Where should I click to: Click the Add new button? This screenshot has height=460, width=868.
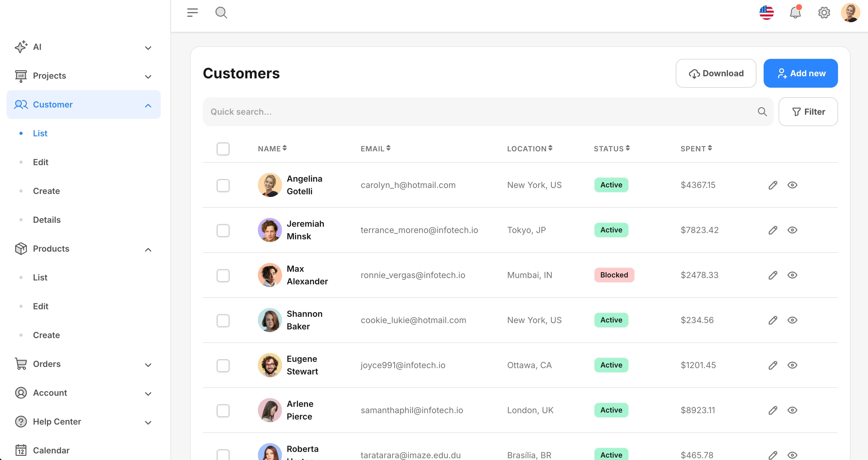click(x=800, y=73)
